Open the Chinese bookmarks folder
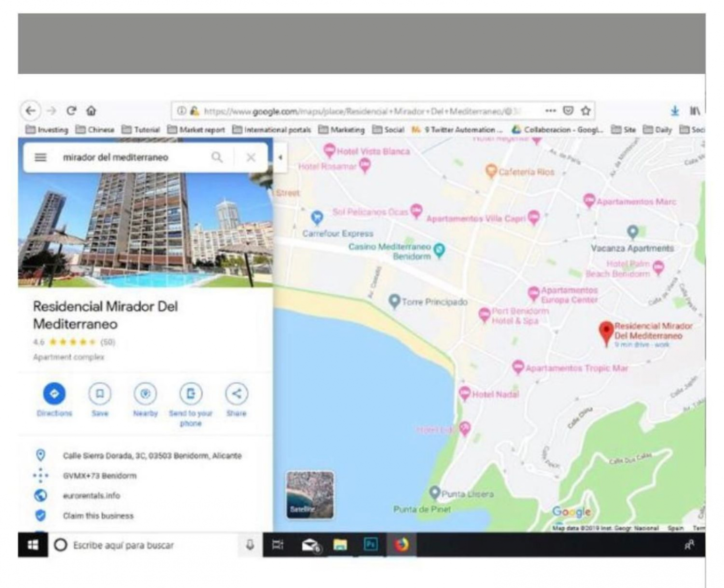This screenshot has width=724, height=588. pos(95,130)
